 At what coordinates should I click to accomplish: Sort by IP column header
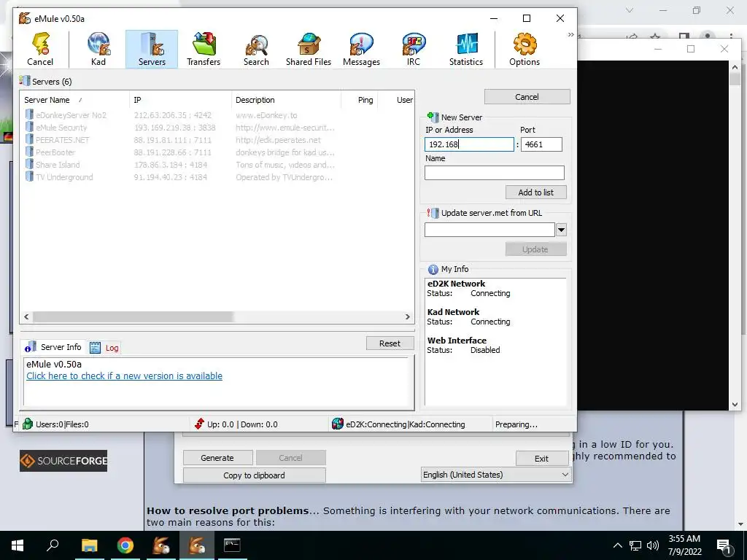click(x=180, y=100)
